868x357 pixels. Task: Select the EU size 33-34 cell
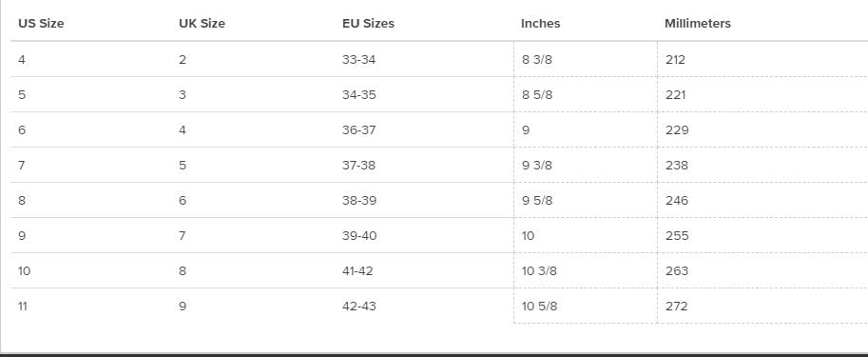pos(358,60)
